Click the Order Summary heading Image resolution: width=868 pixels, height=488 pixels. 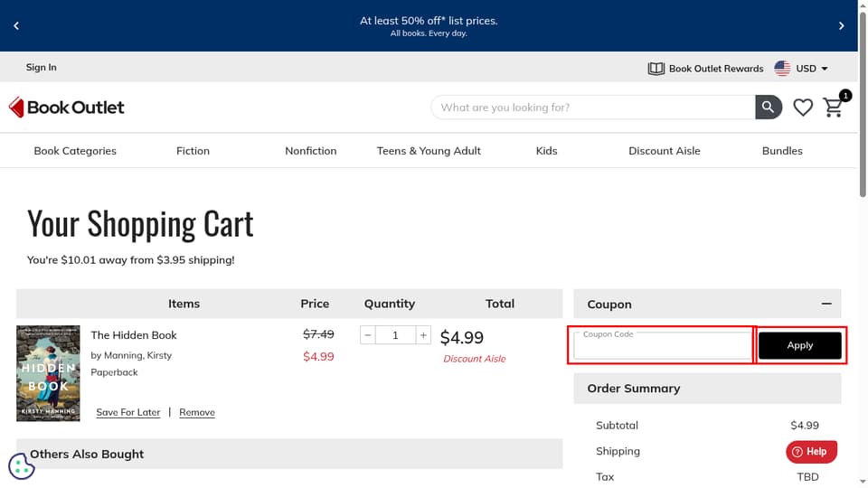click(x=633, y=389)
